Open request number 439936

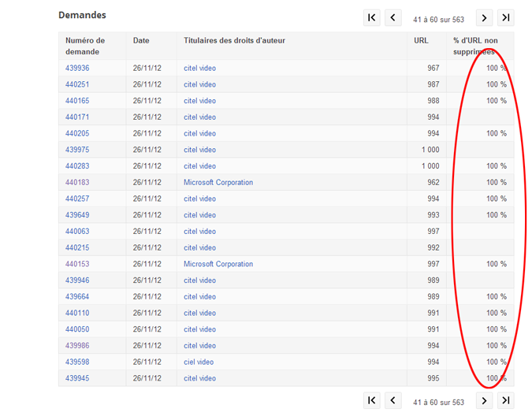[x=77, y=69]
